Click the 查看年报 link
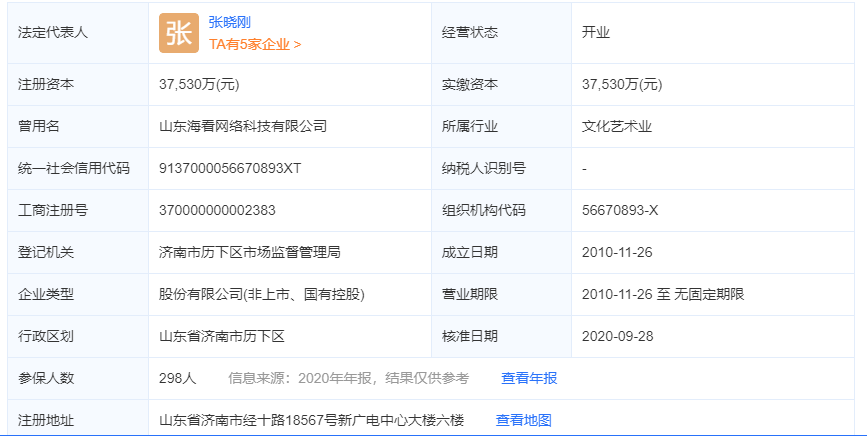 coord(529,378)
